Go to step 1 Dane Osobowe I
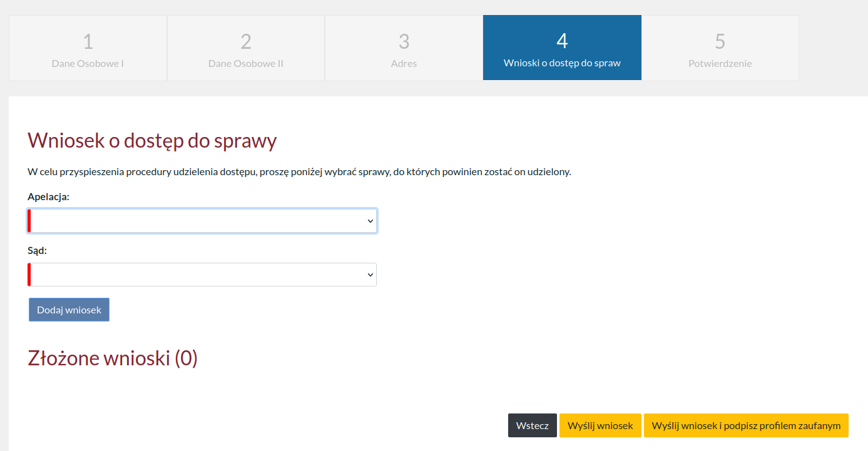 click(88, 48)
